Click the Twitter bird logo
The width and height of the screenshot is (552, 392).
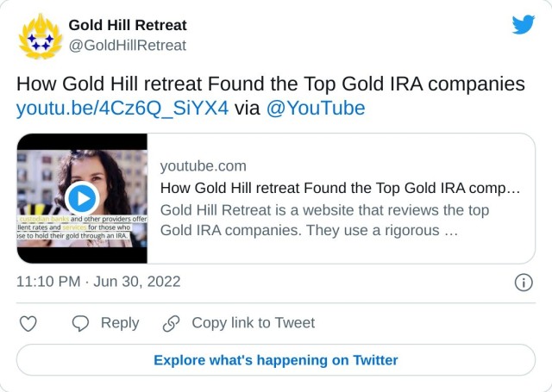523,25
